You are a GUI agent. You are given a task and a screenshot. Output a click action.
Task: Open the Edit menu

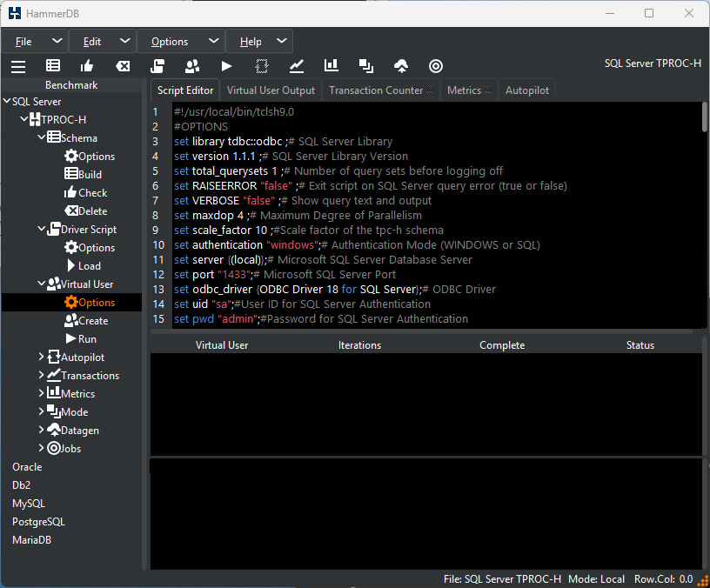(x=103, y=42)
